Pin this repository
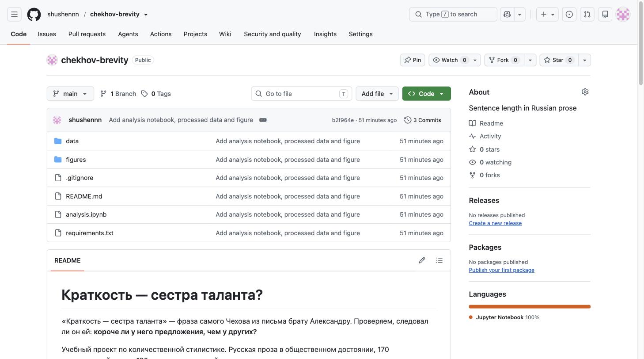The image size is (644, 359). click(x=413, y=60)
